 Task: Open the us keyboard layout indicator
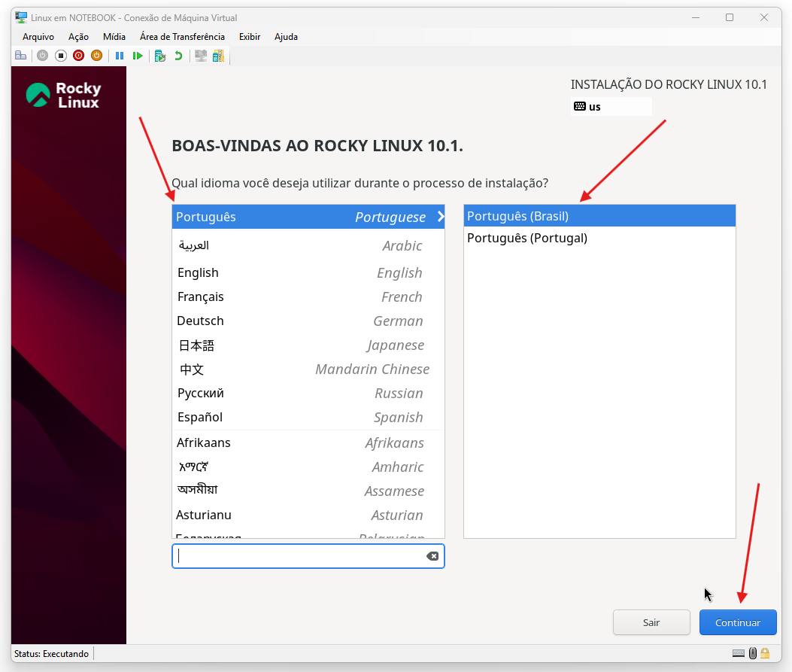(610, 107)
